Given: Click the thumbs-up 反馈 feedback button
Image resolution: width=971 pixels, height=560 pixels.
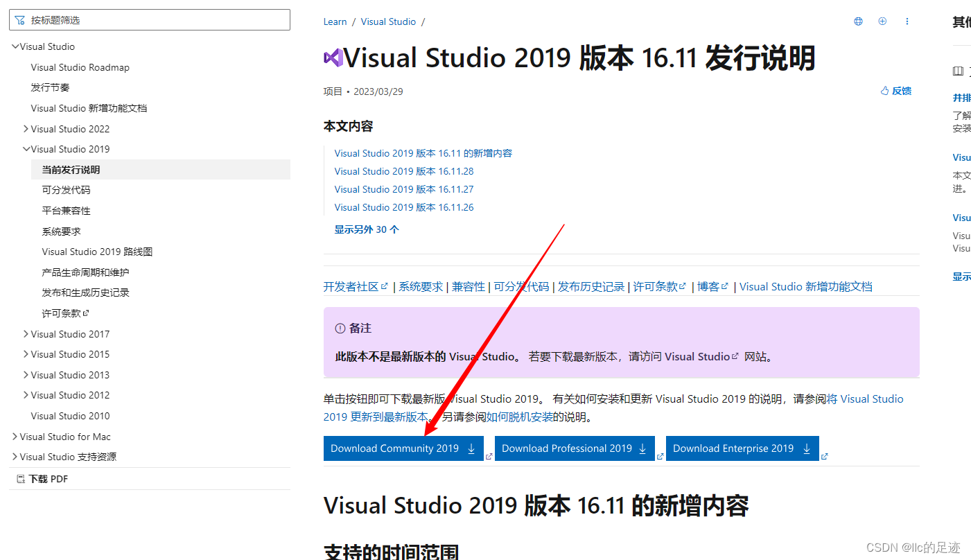Looking at the screenshot, I should 896,91.
